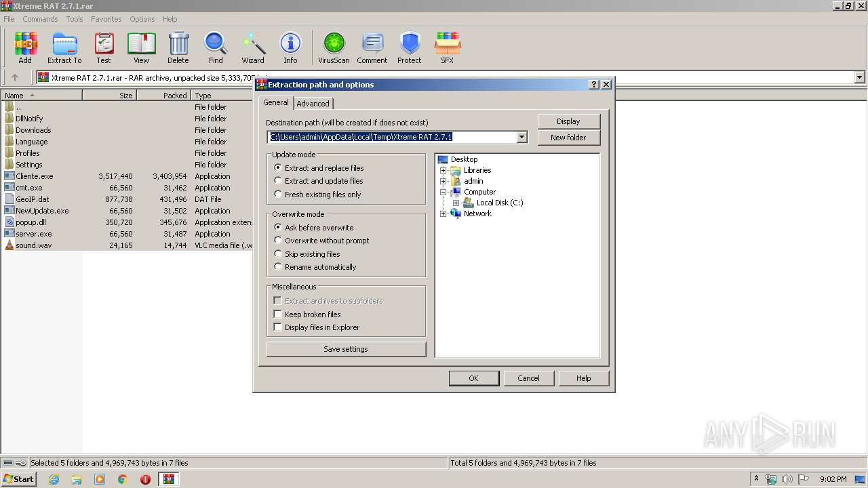This screenshot has height=488, width=868.
Task: Click the dialog's question-mark help button
Action: 595,85
